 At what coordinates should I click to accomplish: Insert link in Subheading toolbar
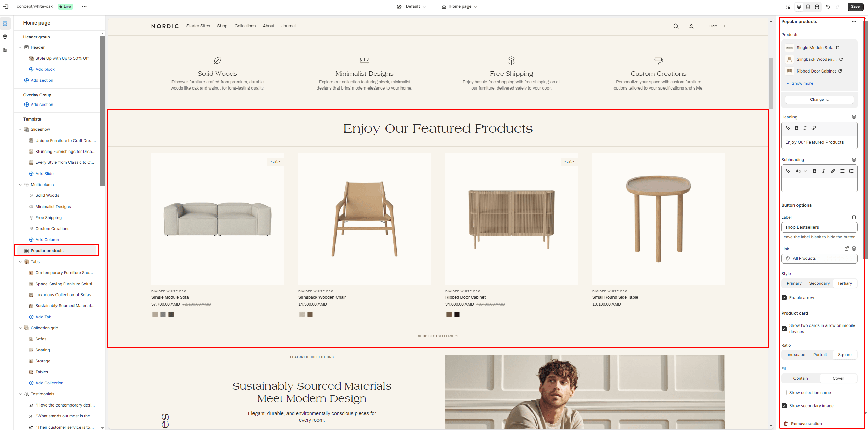(833, 171)
